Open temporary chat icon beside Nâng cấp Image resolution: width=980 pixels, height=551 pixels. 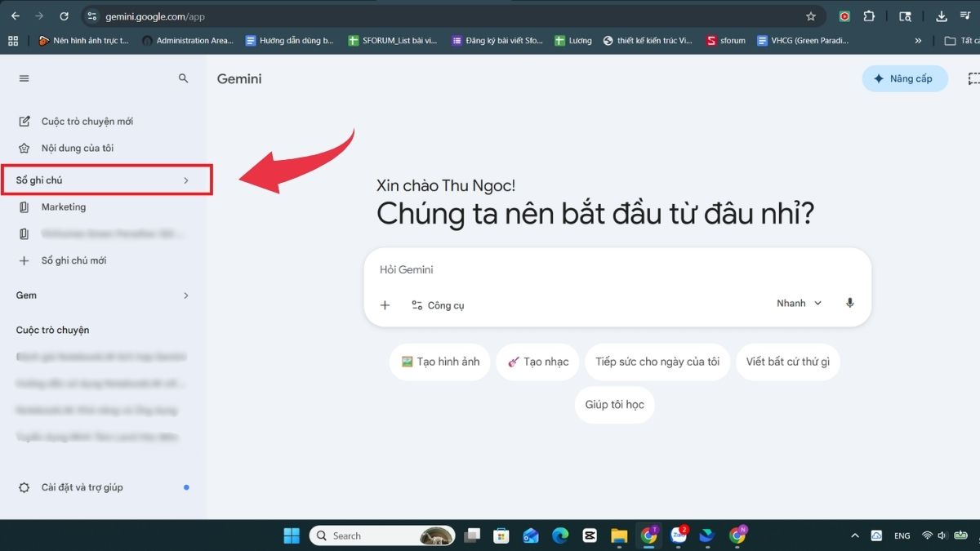(973, 79)
